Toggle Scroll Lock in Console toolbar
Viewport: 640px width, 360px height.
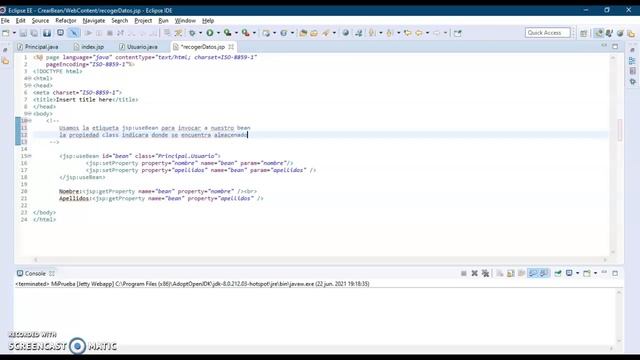pyautogui.click(x=511, y=273)
